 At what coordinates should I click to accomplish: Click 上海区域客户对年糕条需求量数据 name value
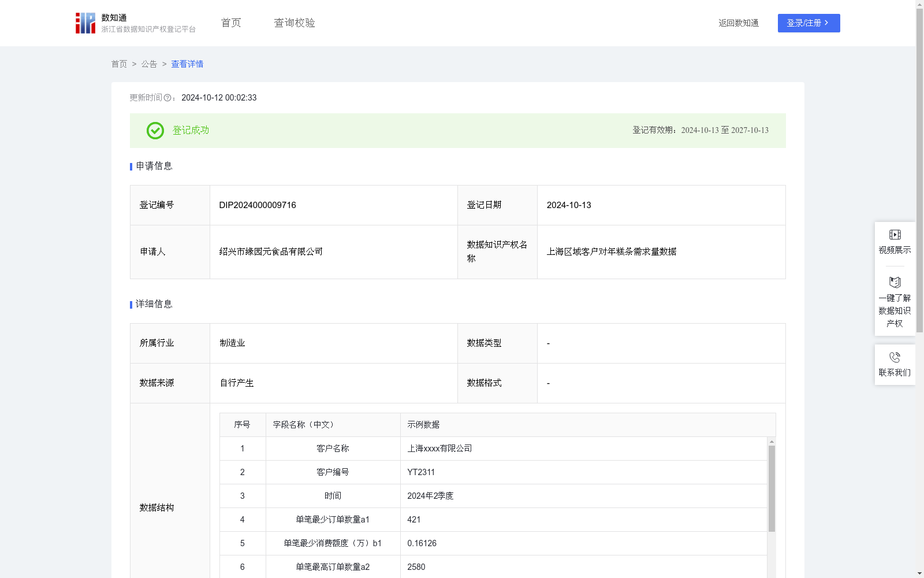612,252
